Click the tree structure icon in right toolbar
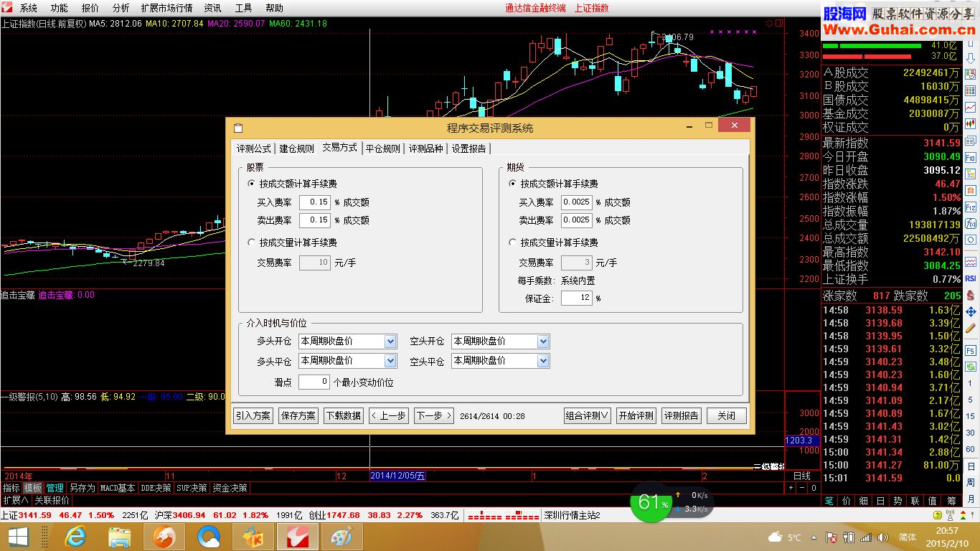Image resolution: width=980 pixels, height=551 pixels. pos(971,174)
